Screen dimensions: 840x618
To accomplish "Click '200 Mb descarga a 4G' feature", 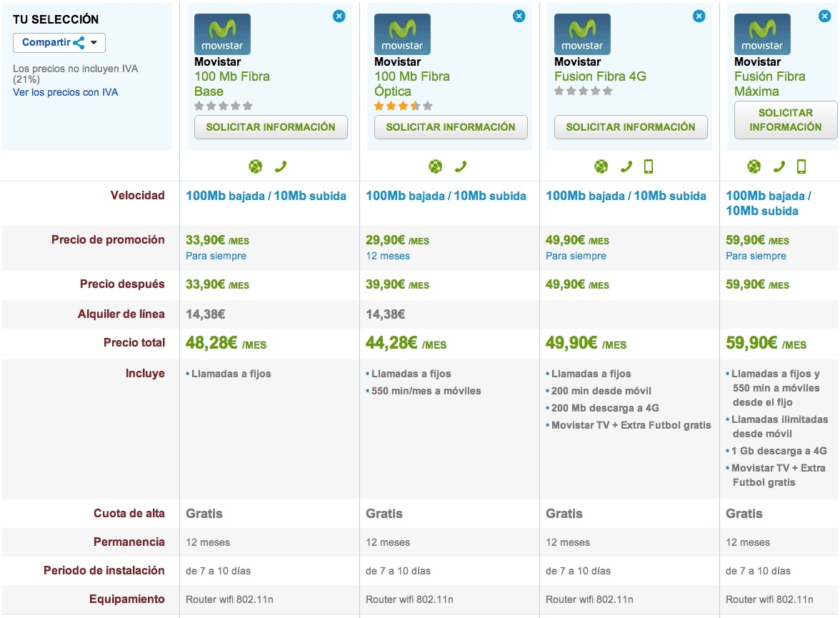I will 605,409.
